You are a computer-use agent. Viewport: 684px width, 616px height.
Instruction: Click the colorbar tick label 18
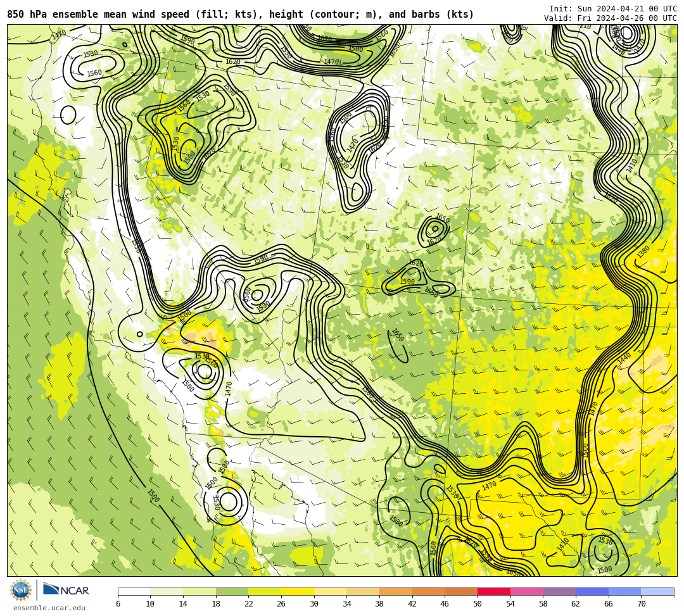point(216,604)
